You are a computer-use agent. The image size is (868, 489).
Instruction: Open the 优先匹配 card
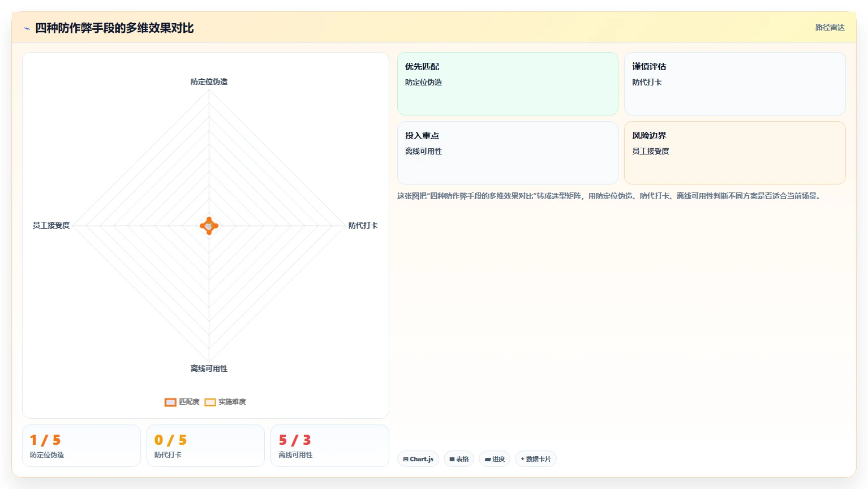click(x=508, y=84)
